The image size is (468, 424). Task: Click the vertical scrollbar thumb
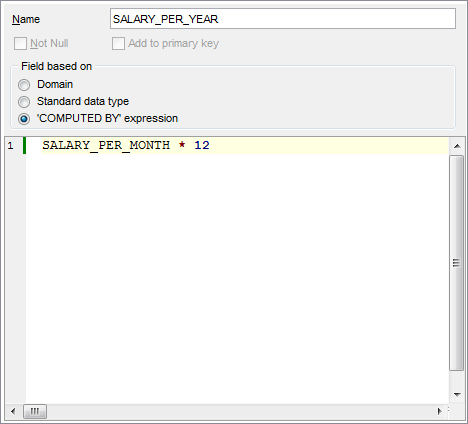[457, 263]
